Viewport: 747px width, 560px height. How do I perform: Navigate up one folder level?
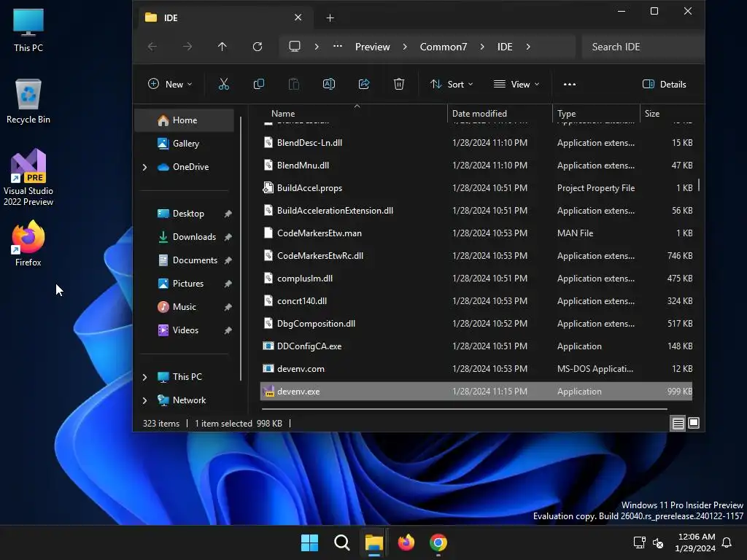pos(222,47)
